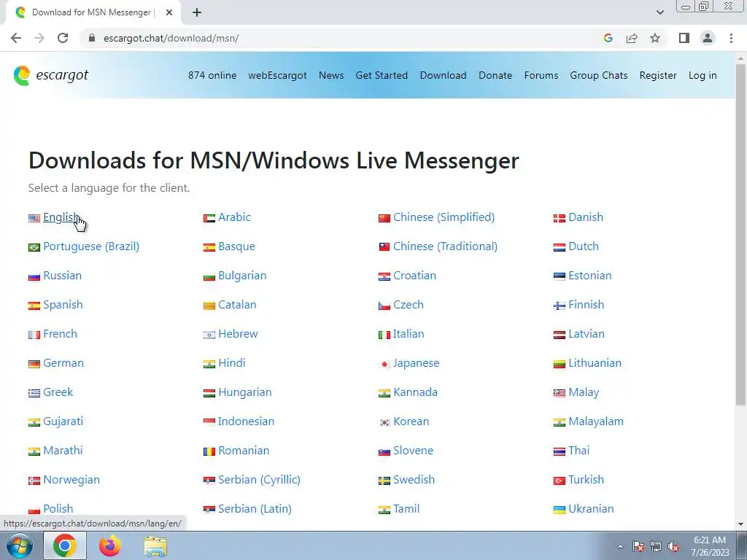Show hidden tray icons arrow
This screenshot has height=560, width=747.
[x=620, y=546]
